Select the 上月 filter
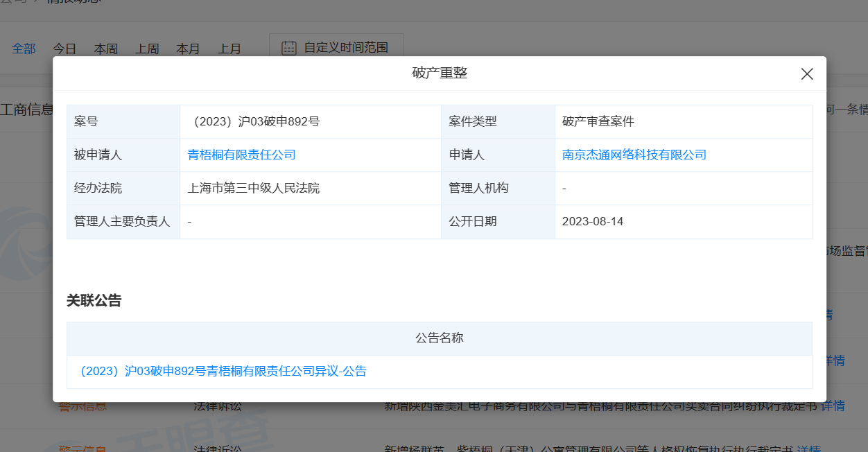Viewport: 868px width, 452px height. coord(229,49)
